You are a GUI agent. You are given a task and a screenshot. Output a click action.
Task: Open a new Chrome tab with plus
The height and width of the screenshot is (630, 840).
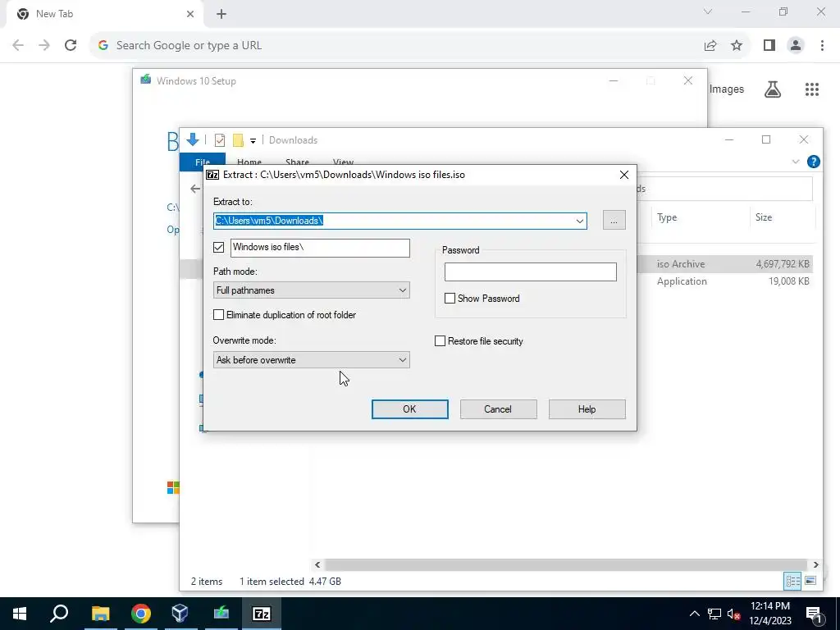pos(221,15)
